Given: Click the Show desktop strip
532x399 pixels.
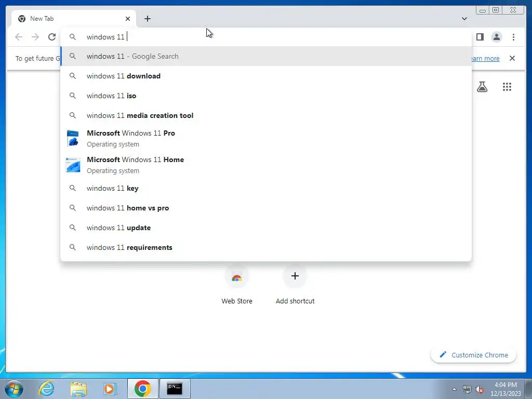Looking at the screenshot, I should tap(528, 389).
